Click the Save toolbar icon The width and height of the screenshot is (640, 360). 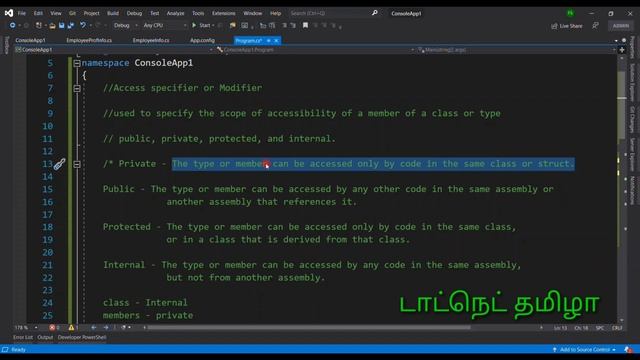[61, 25]
